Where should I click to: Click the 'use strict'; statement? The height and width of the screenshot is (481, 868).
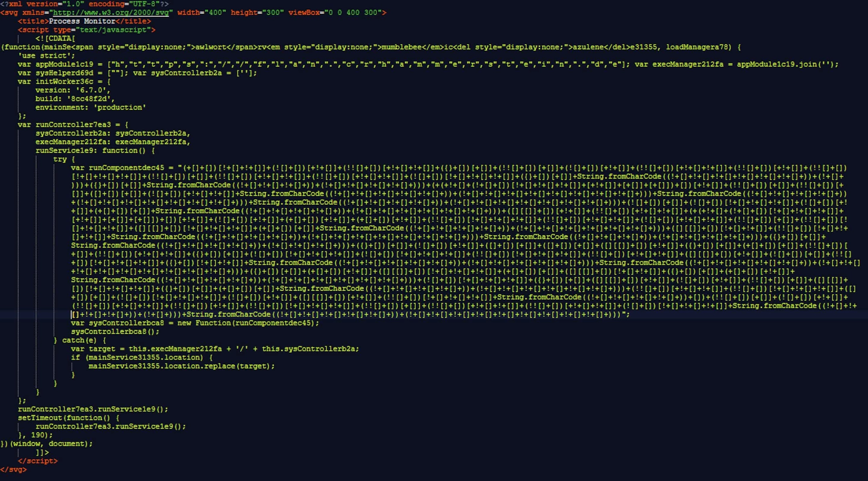(x=46, y=56)
